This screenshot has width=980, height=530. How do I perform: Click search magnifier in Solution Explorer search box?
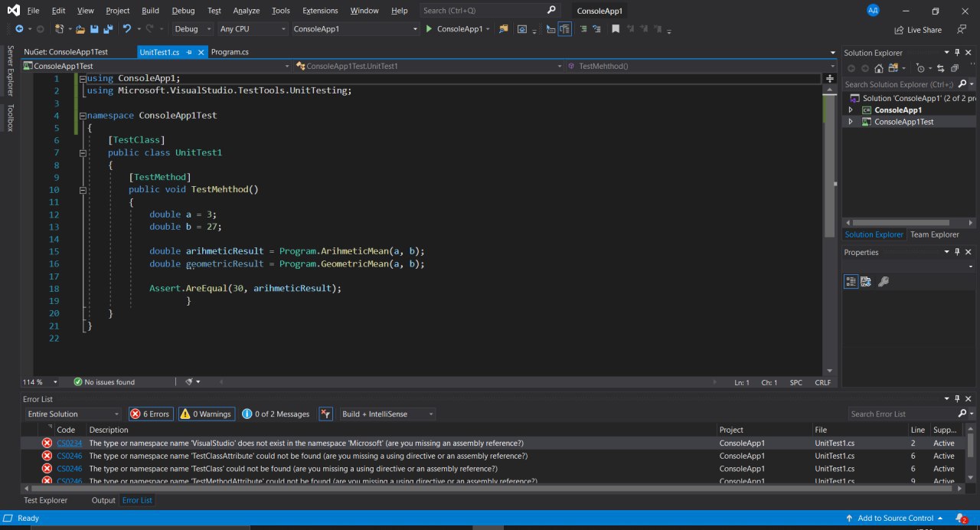(962, 84)
